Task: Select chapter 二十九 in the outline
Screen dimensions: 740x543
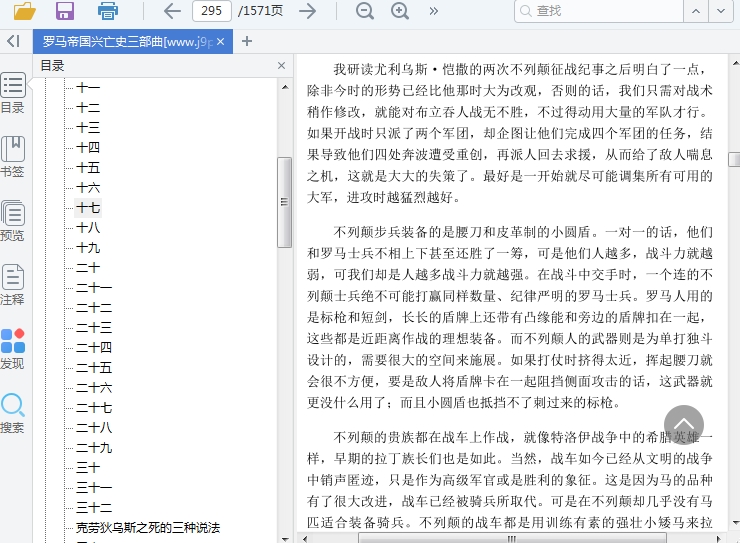Action: (x=94, y=448)
